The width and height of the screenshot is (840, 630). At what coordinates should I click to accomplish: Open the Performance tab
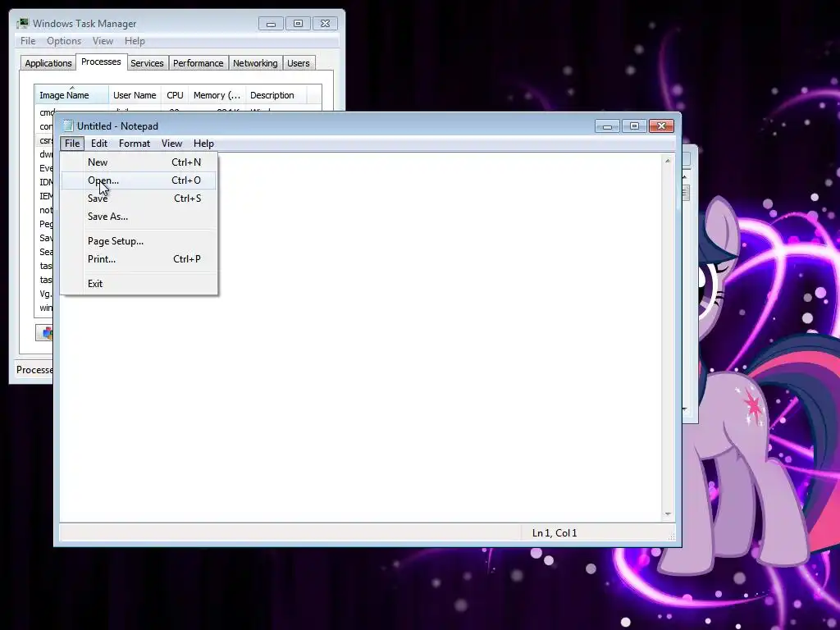click(199, 63)
